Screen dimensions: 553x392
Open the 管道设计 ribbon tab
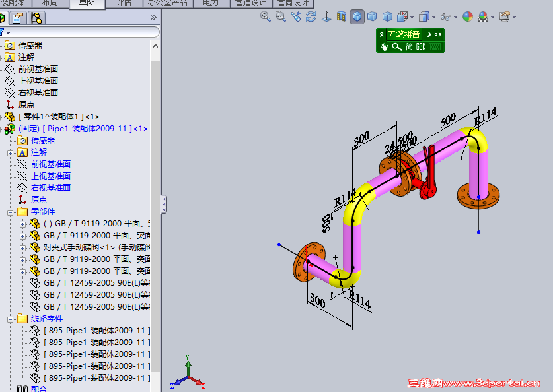250,3
